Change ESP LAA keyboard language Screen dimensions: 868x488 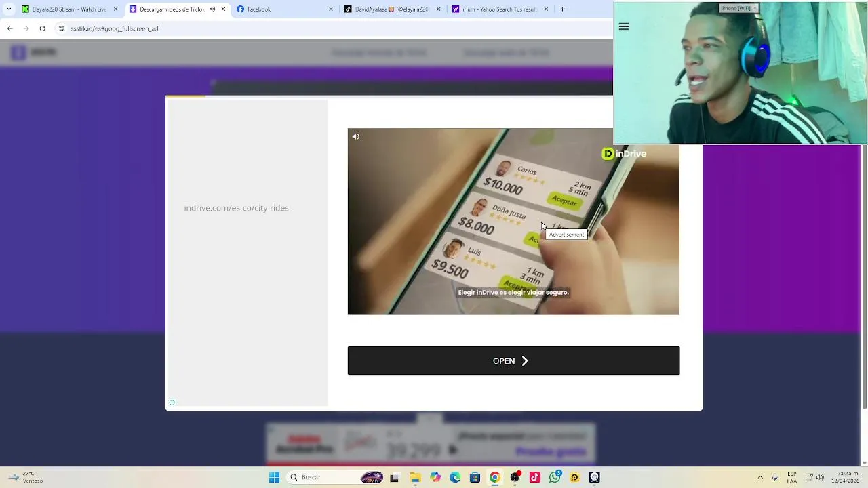click(792, 477)
